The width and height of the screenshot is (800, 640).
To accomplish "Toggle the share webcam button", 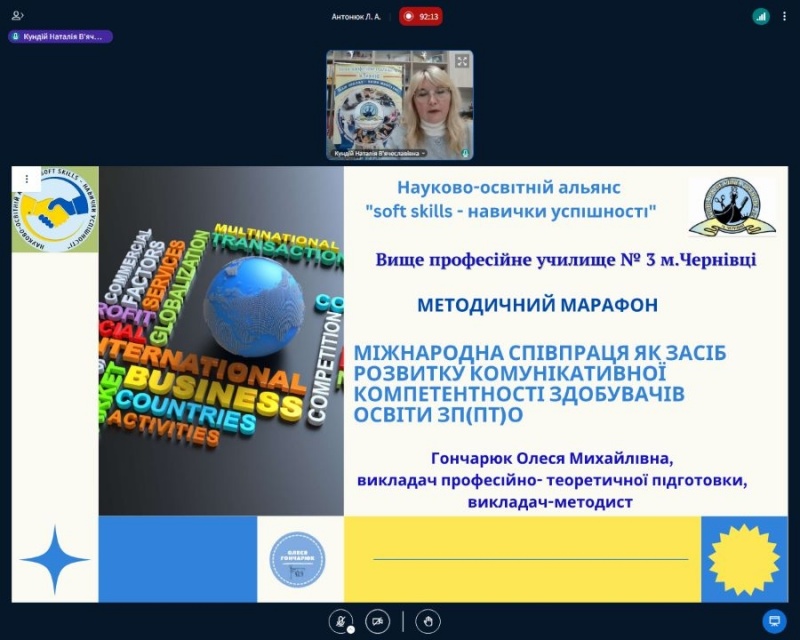I will 377,621.
